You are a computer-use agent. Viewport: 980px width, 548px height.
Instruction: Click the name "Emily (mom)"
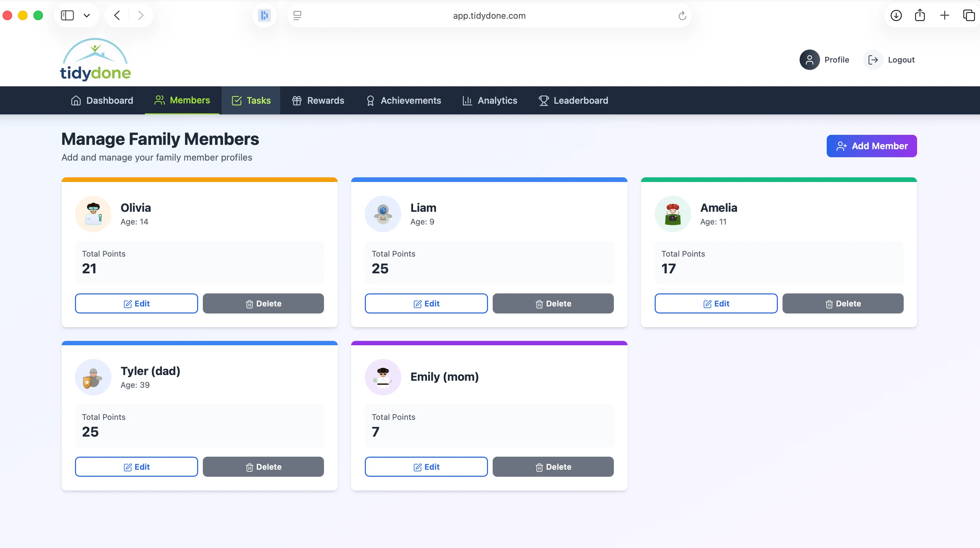click(444, 376)
